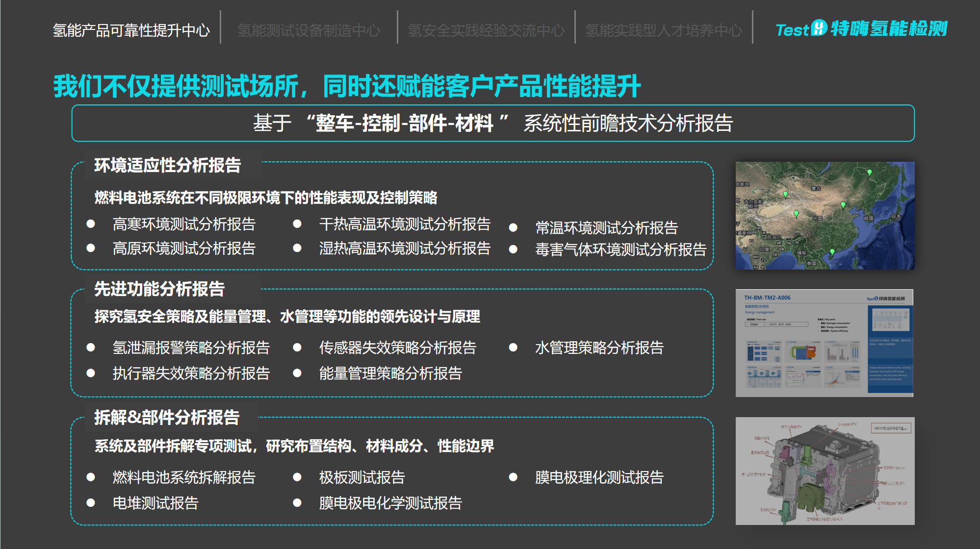Open the TH-BM-TM2-A006 report thumbnail
Viewport: 980px width, 549px height.
tap(824, 343)
